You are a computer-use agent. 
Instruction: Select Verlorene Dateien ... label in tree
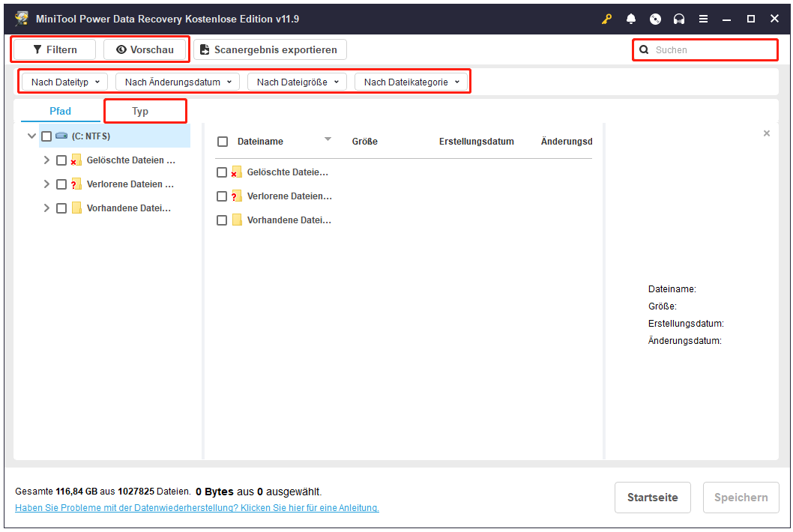[x=130, y=184]
